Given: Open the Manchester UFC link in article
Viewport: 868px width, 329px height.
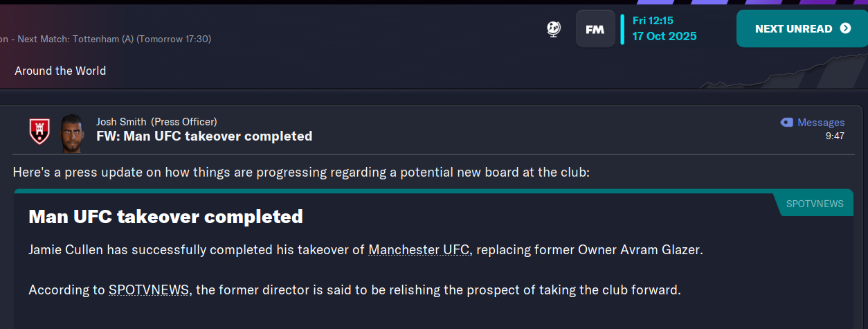Looking at the screenshot, I should click(x=419, y=249).
